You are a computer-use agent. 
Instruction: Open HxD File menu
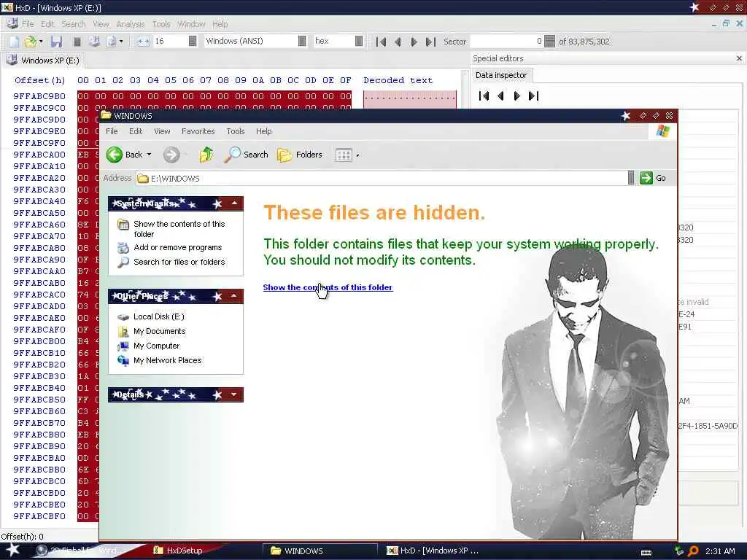(x=28, y=24)
